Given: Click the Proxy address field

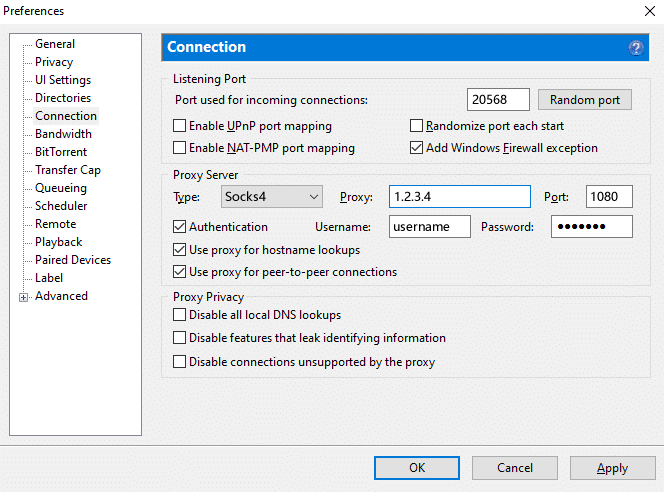Looking at the screenshot, I should [x=459, y=196].
